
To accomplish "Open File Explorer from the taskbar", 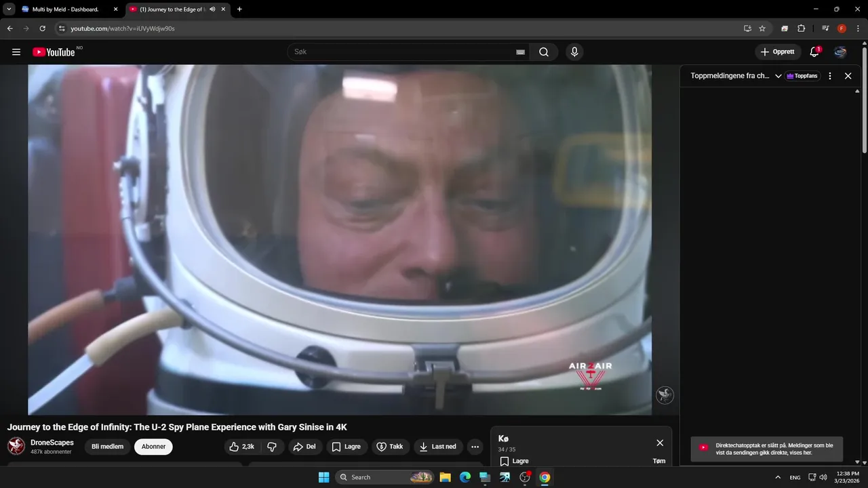I will point(445,477).
